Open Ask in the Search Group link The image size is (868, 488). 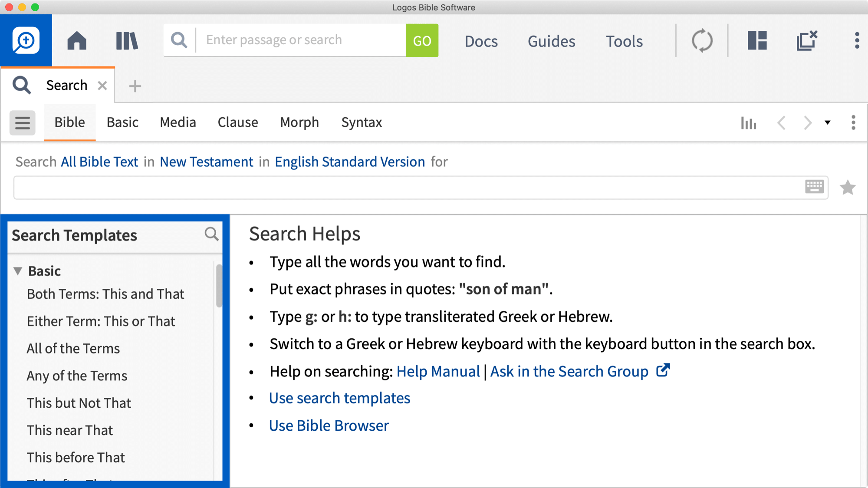coord(569,371)
